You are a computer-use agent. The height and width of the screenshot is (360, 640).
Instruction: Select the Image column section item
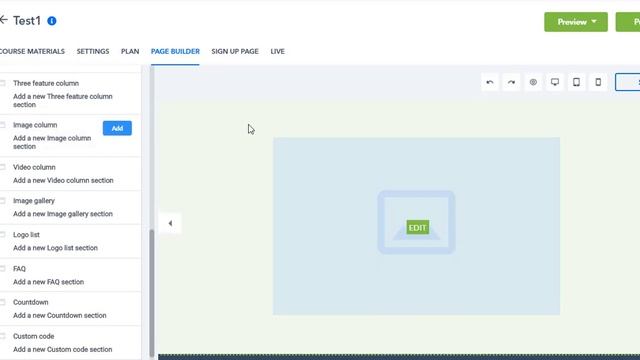71,136
